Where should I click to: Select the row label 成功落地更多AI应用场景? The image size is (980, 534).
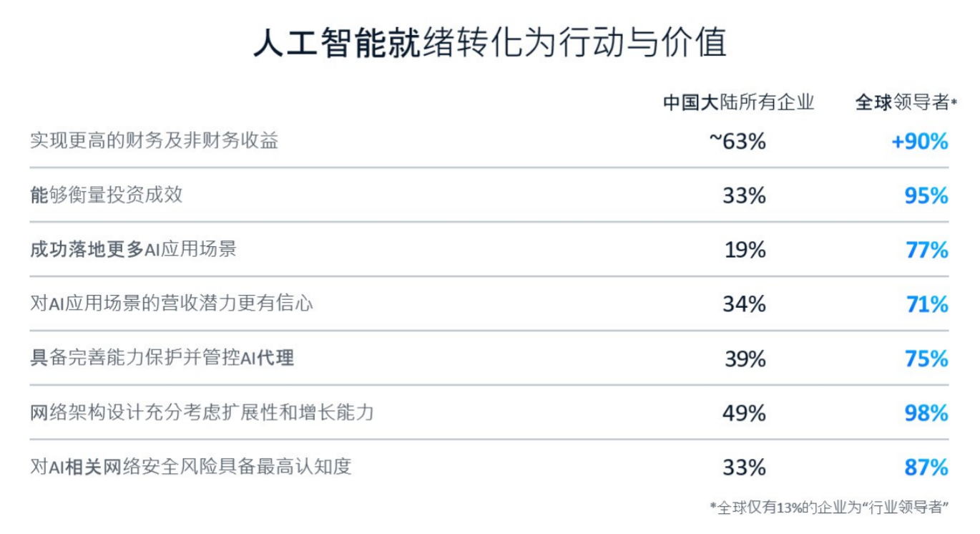pos(133,249)
